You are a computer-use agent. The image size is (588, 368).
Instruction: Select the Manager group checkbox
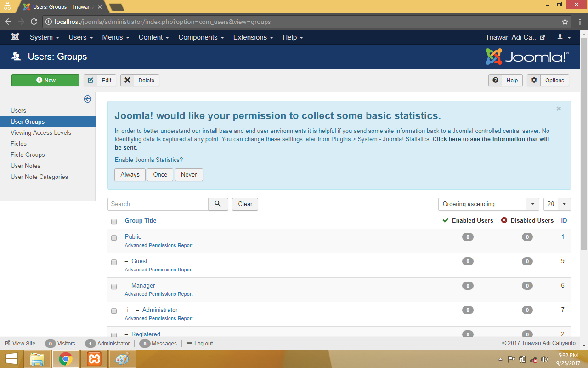(x=114, y=287)
